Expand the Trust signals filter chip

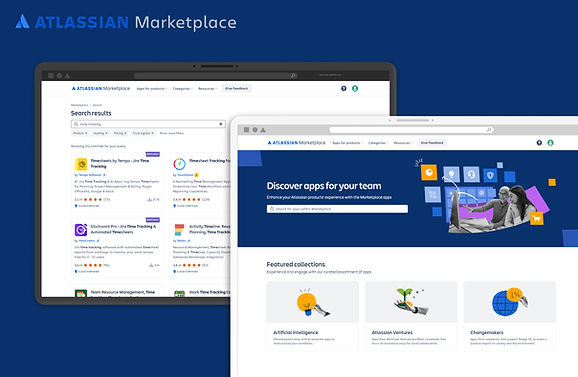(x=143, y=133)
